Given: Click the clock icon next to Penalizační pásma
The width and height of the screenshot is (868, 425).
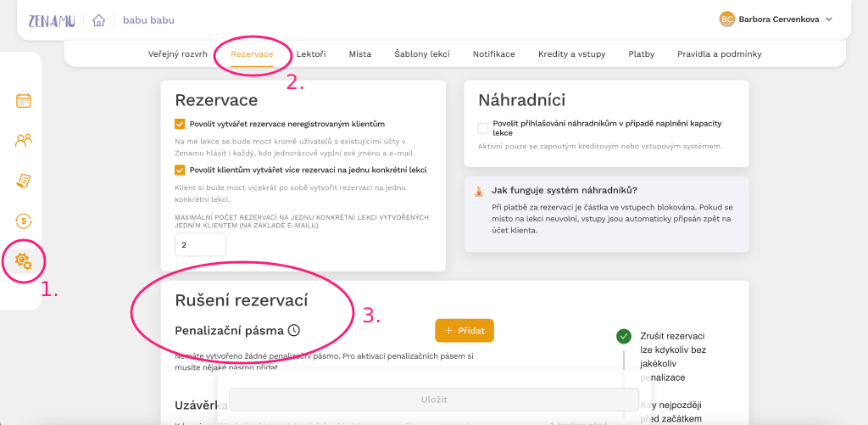Looking at the screenshot, I should click(294, 330).
